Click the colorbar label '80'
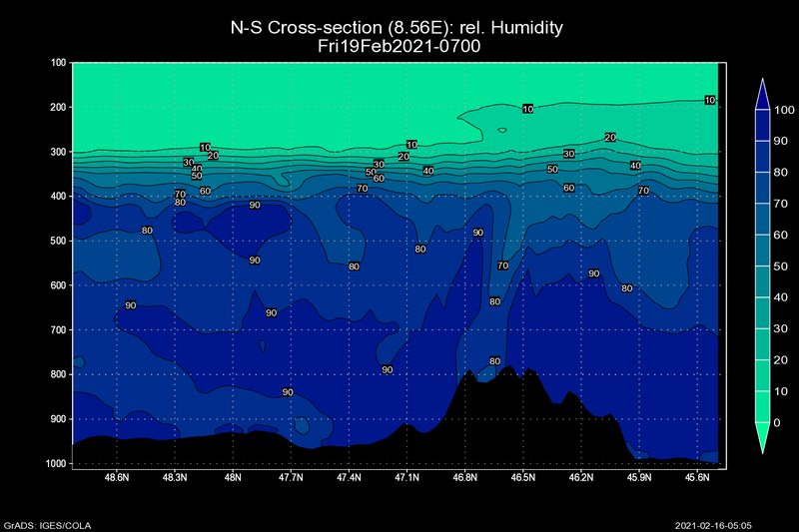Viewport: 799px width, 532px height. (781, 173)
